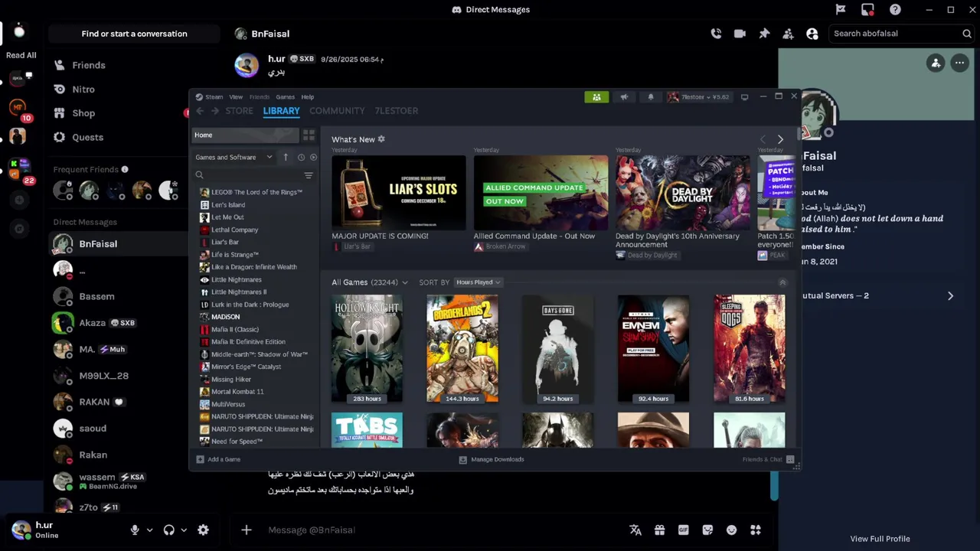Expand Mutual Servers chevron

(950, 295)
